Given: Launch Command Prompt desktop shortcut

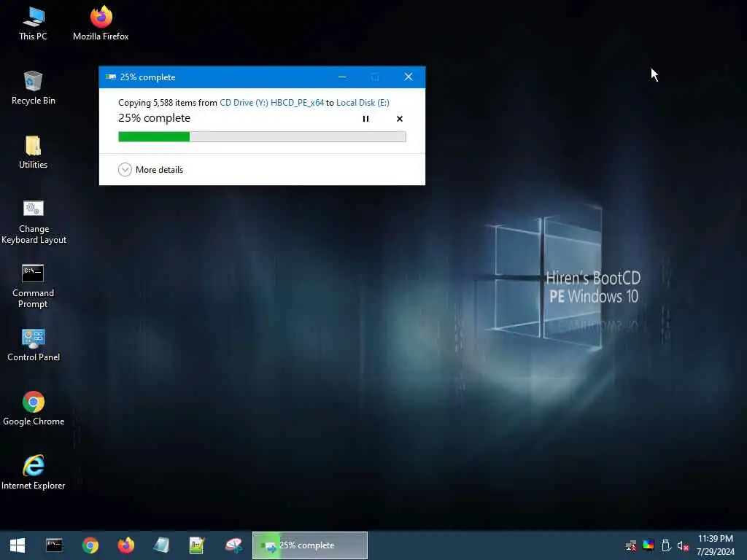Looking at the screenshot, I should click(33, 286).
